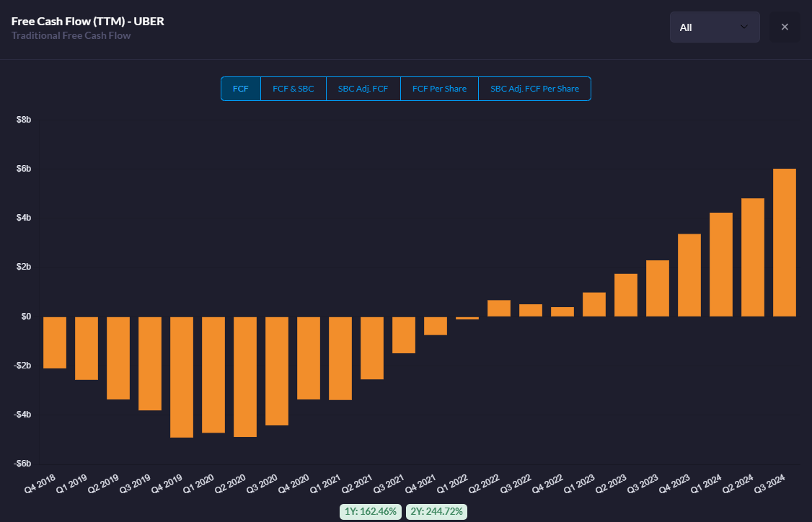Viewport: 812px width, 522px height.
Task: Select FCF Per Share view
Action: pos(439,89)
